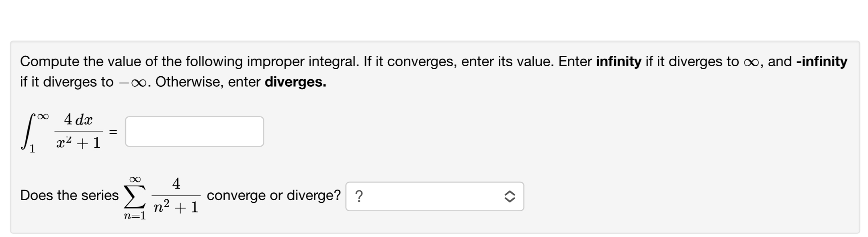Click the integral answer input box
The image size is (868, 237).
click(194, 131)
